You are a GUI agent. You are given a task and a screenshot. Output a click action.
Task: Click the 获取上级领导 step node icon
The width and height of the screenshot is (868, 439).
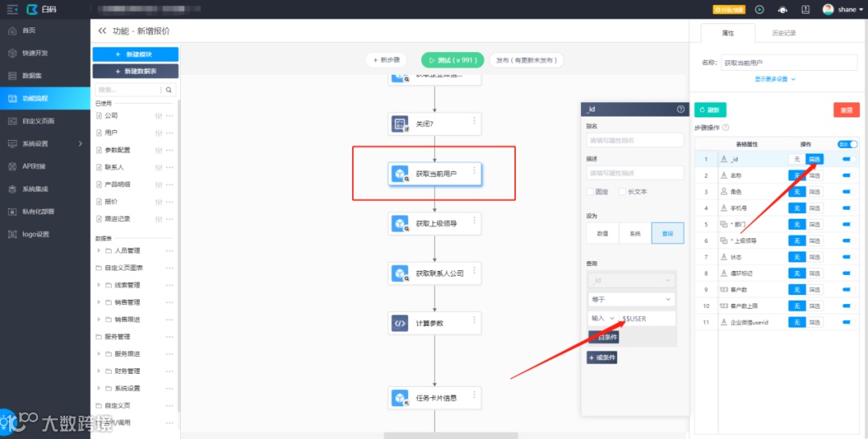[399, 224]
